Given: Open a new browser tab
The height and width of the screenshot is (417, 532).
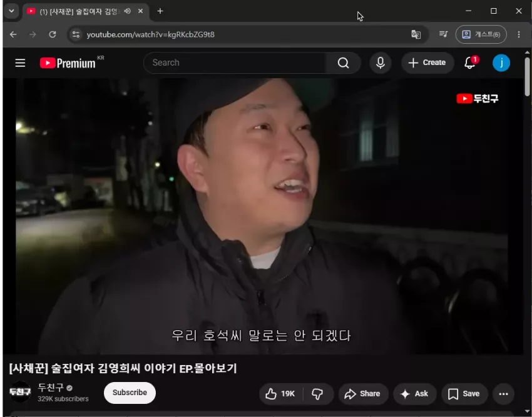Looking at the screenshot, I should 160,11.
